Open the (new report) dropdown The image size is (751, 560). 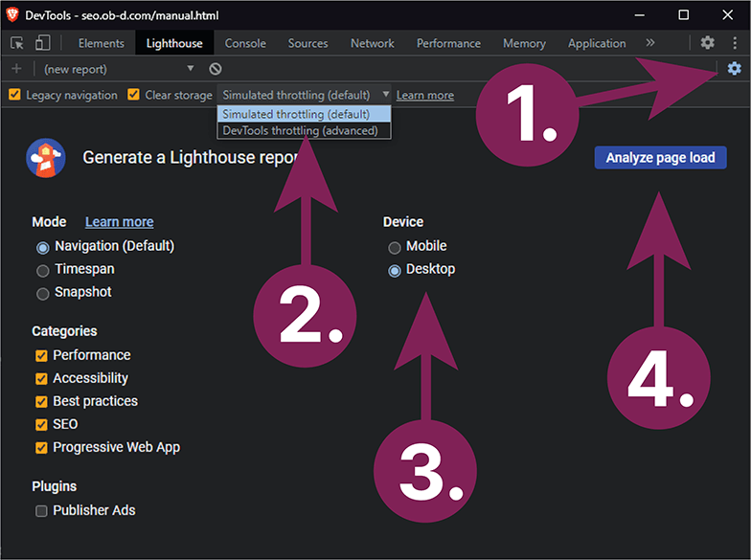click(x=119, y=69)
